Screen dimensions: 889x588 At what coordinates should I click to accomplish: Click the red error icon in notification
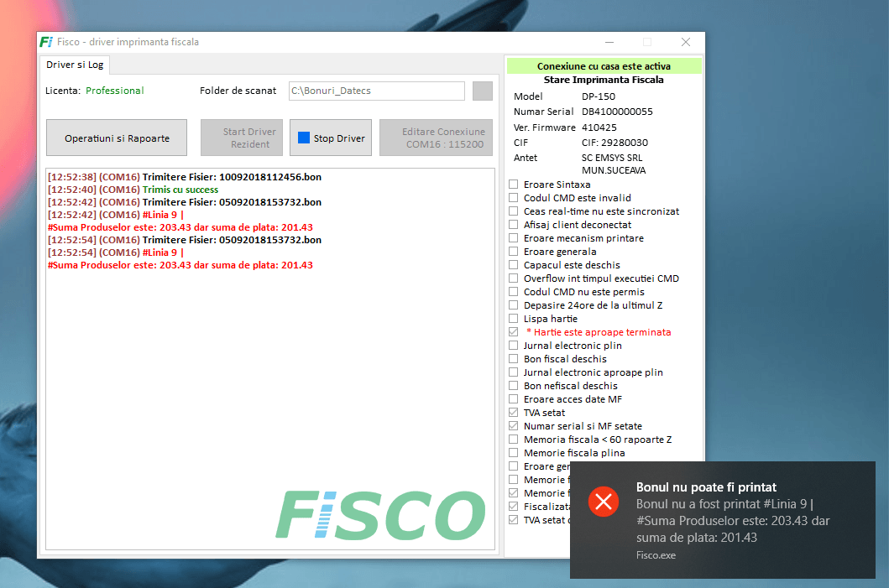604,502
